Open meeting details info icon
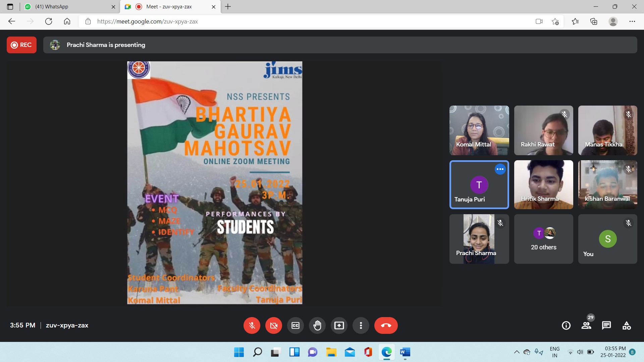Screen dimensions: 644x362 [566, 325]
